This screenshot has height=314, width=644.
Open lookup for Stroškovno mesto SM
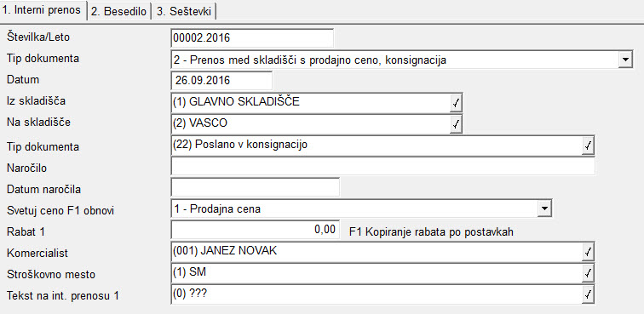click(588, 273)
